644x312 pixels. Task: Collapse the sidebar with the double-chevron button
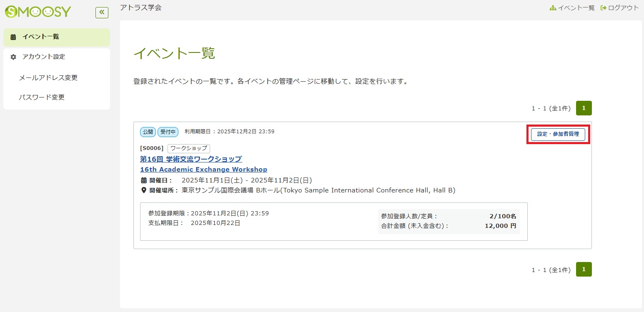point(102,12)
